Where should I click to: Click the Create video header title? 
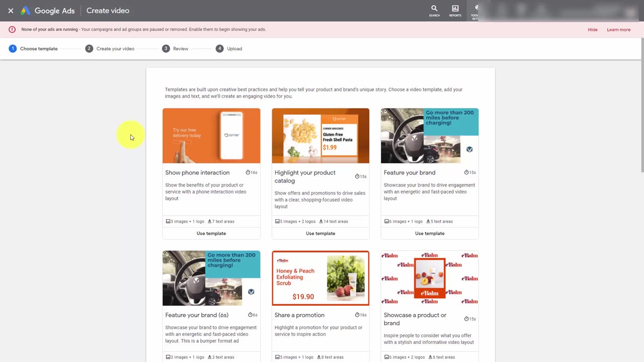tap(108, 11)
